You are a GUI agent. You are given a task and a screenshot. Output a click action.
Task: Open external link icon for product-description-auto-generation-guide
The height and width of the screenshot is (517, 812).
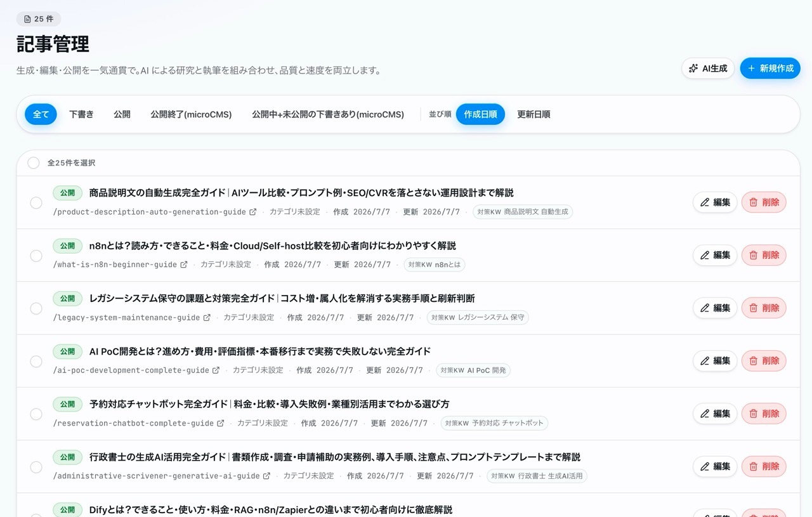[x=253, y=212]
